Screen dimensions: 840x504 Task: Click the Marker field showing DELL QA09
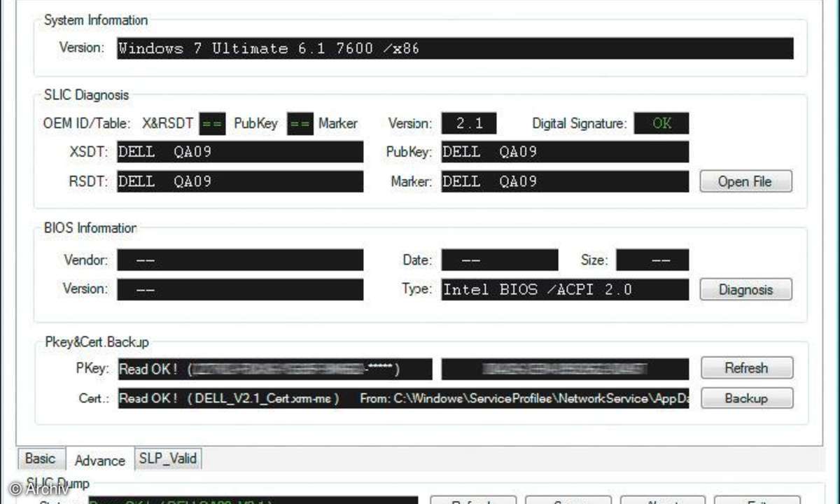pyautogui.click(x=565, y=181)
